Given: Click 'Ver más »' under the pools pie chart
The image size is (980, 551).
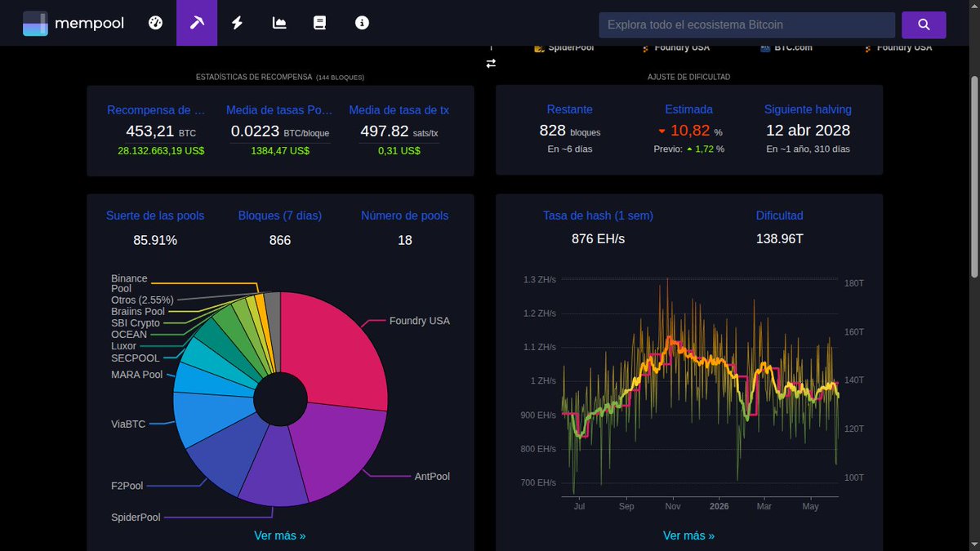Looking at the screenshot, I should point(280,535).
